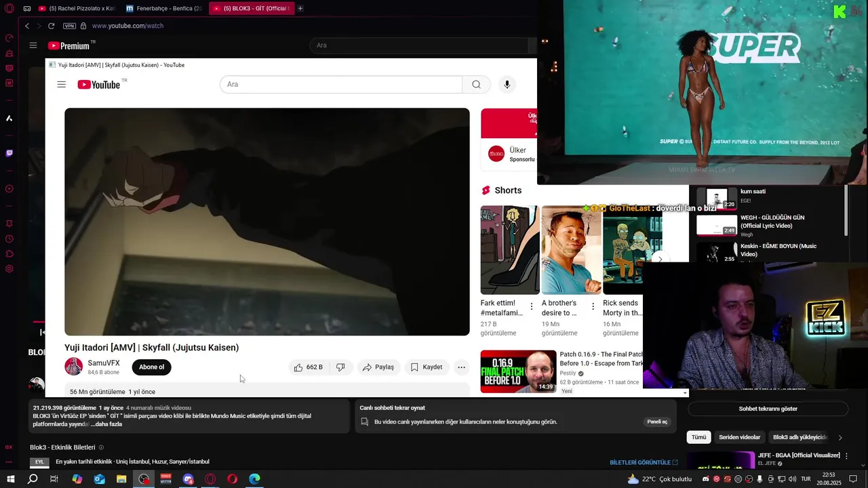Share the video via Paylaş

[378, 367]
